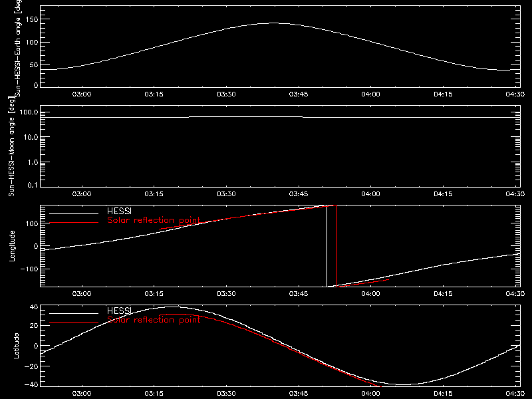Screen dimensions: 532x399
Task: Click the 20 tick of the Latitude plot
Action: [34, 326]
